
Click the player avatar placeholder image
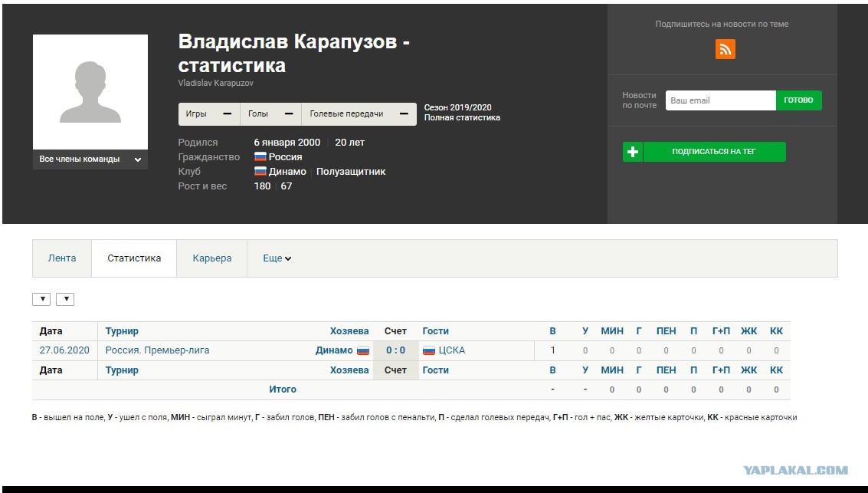(90, 92)
